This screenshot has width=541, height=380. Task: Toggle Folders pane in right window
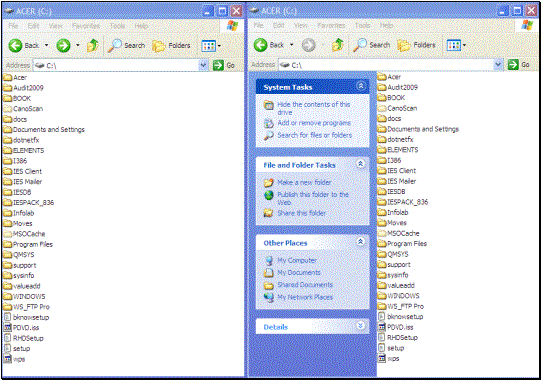click(416, 45)
